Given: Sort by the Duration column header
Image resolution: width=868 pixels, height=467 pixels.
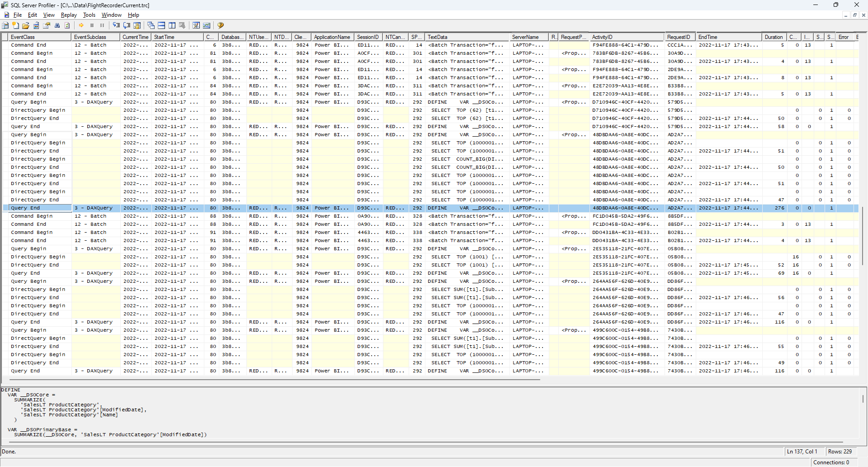Looking at the screenshot, I should [x=774, y=37].
